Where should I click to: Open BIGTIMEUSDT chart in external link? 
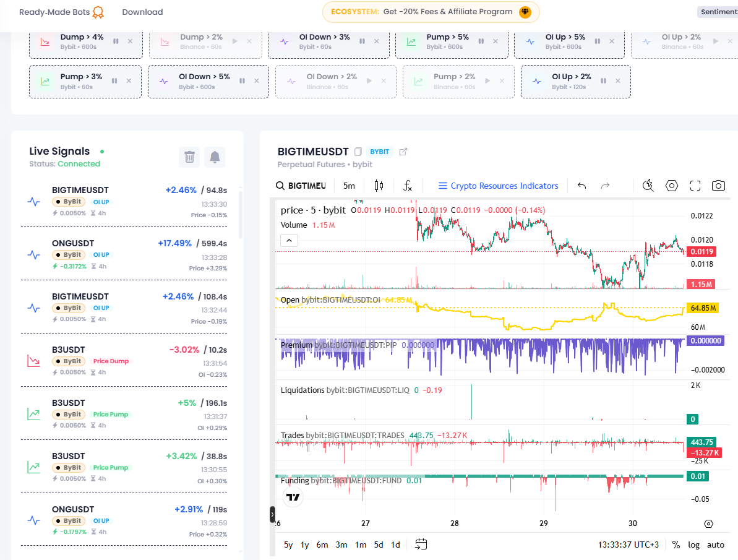[x=403, y=152]
